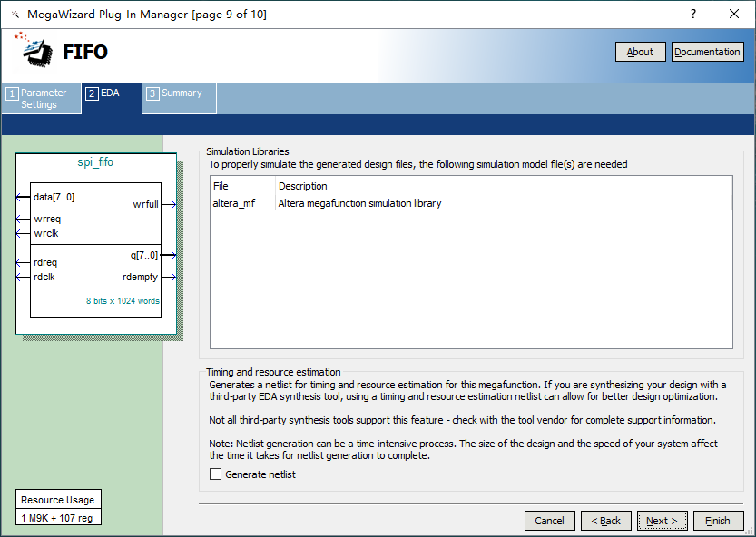The height and width of the screenshot is (537, 756).
Task: Click step 1 number icon on Parameter Settings
Action: click(x=12, y=93)
